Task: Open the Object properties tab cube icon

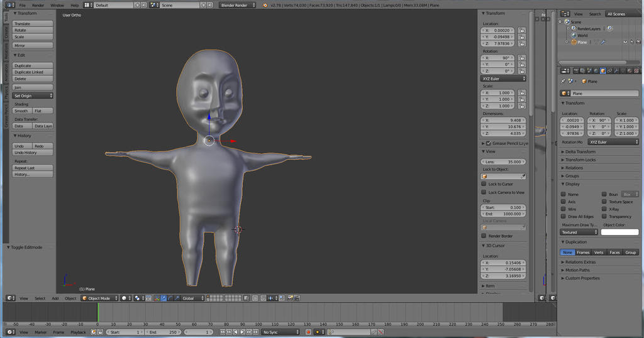Action: [x=603, y=71]
